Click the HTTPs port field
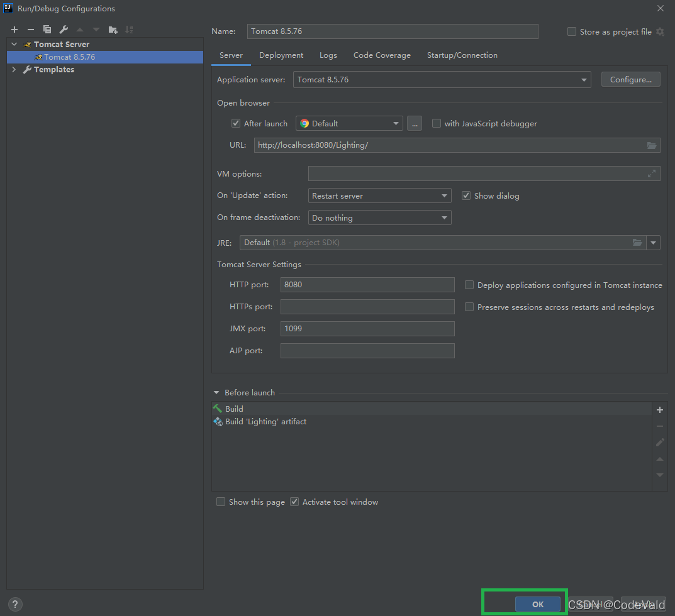The height and width of the screenshot is (616, 675). (367, 307)
